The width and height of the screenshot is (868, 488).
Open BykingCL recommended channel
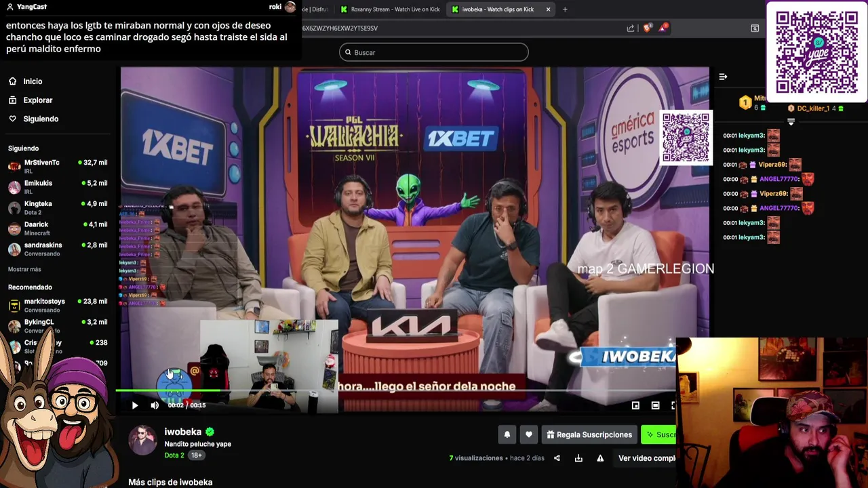point(58,325)
